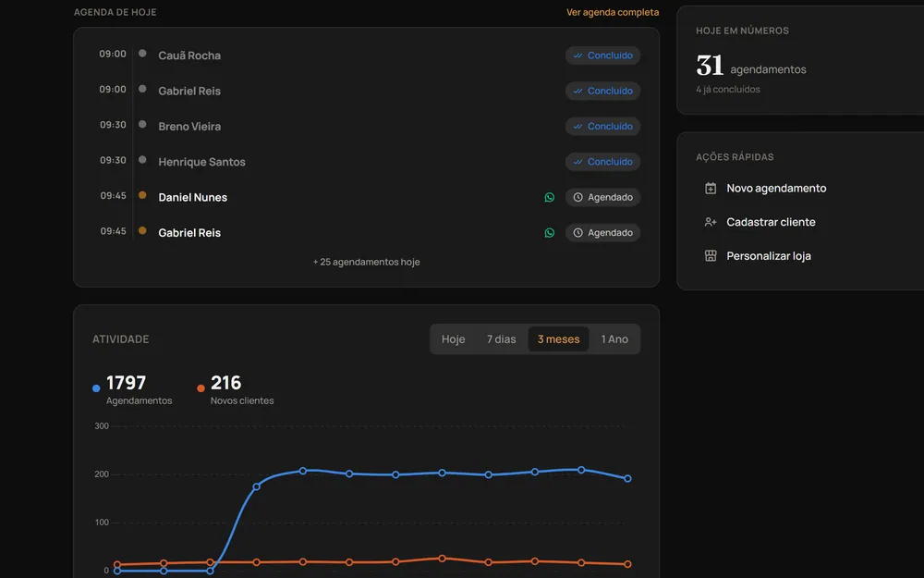The width and height of the screenshot is (924, 578).
Task: Click the orange status dot next to Daniel Nunes
Action: [142, 195]
